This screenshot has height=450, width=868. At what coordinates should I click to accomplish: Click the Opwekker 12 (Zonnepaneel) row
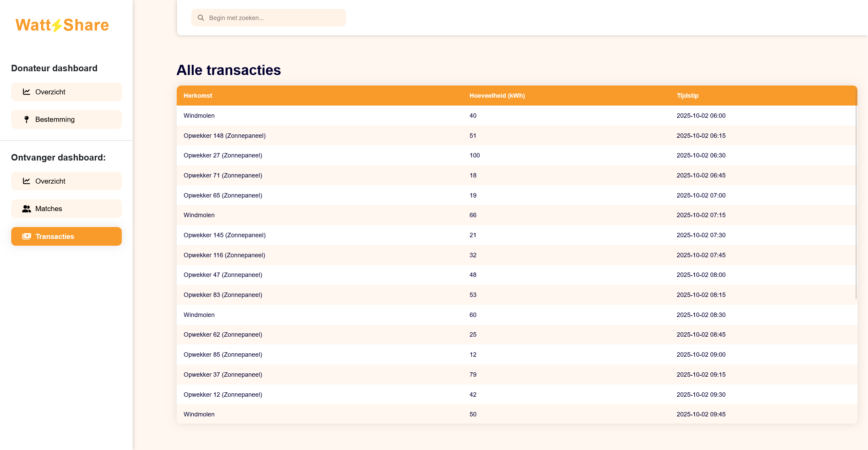(223, 394)
